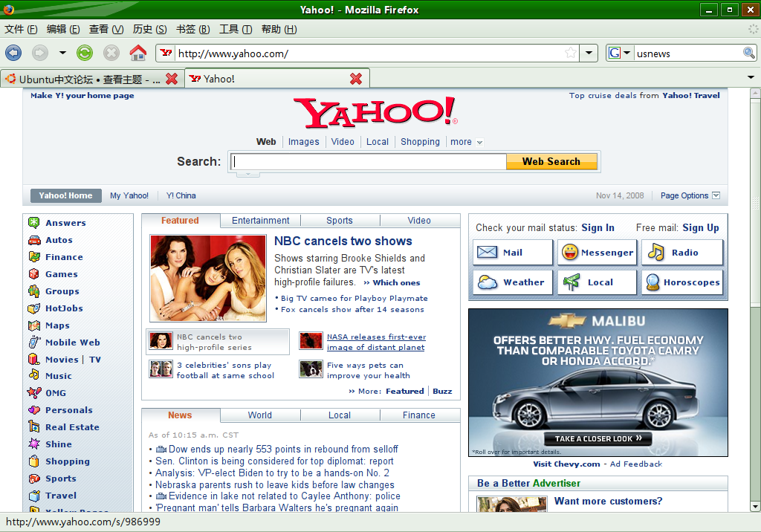The width and height of the screenshot is (761, 532).
Task: Reload the page with the green Refresh icon
Action: pos(85,53)
